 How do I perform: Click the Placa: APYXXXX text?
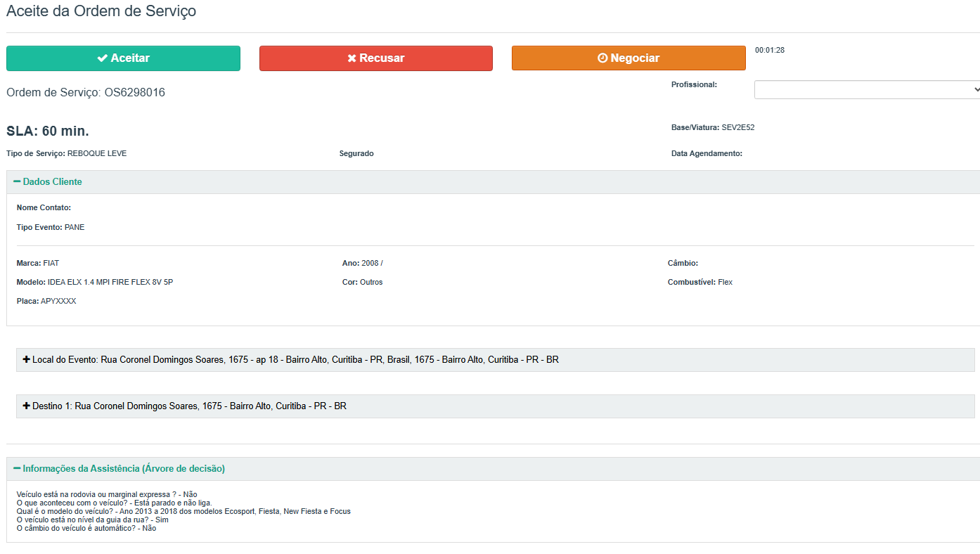pyautogui.click(x=46, y=301)
